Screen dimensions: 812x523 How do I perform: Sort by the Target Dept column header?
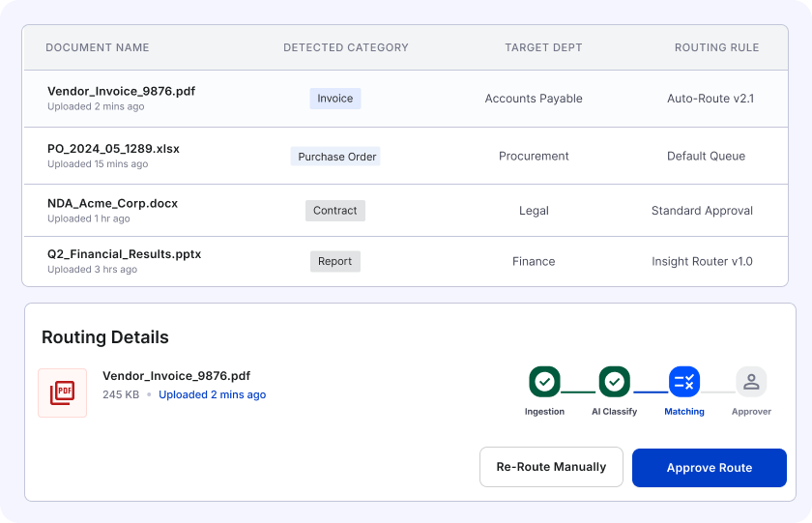tap(543, 47)
